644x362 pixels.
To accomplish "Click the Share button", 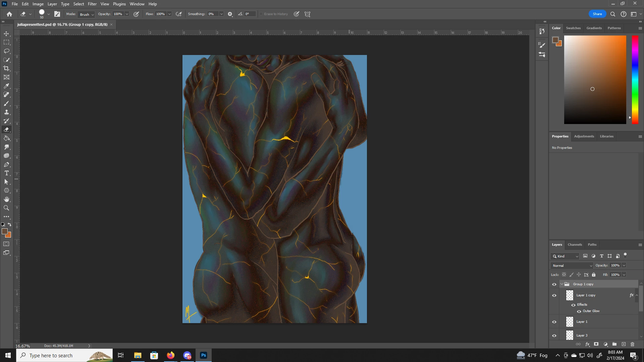I will pos(597,14).
